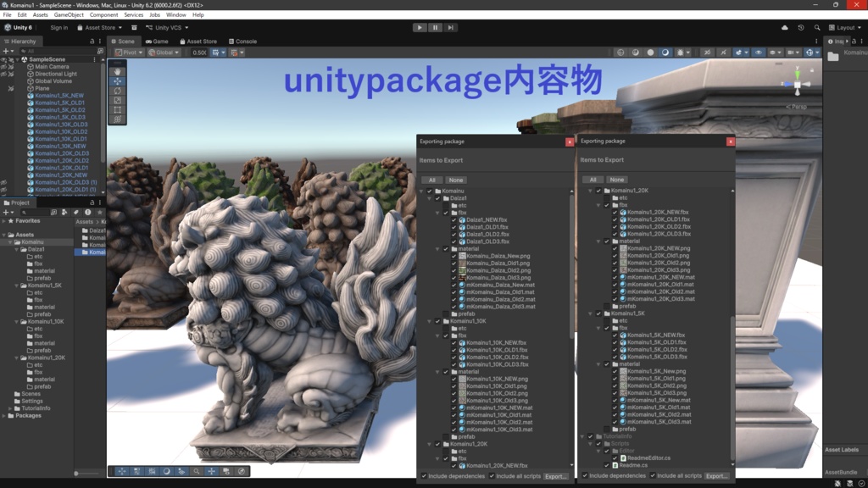The width and height of the screenshot is (868, 488).
Task: Collapse Komainu1_5K folder in Project tree
Action: tap(17, 286)
